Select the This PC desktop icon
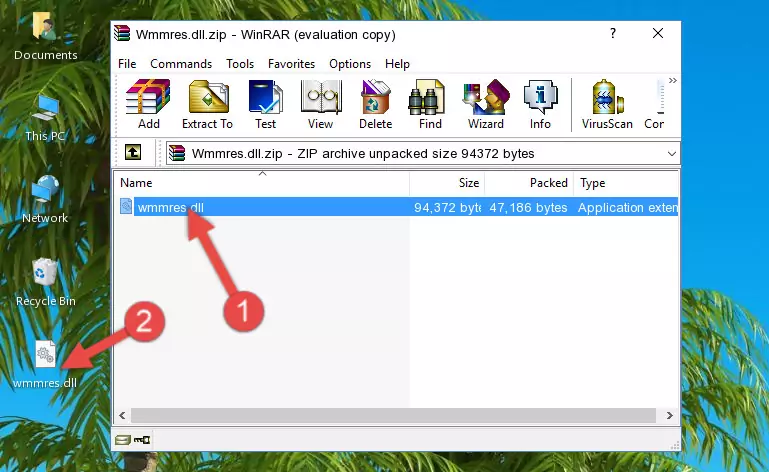Image resolution: width=769 pixels, height=472 pixels. pyautogui.click(x=45, y=118)
